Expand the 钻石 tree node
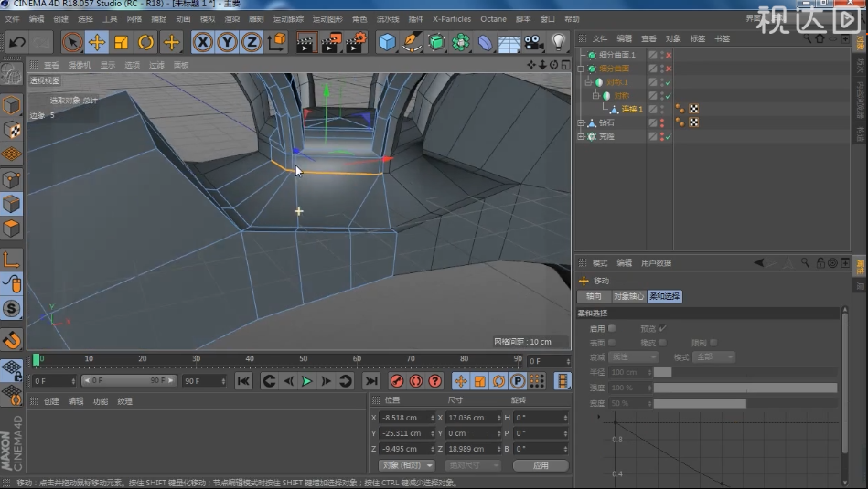The width and height of the screenshot is (868, 489). point(581,122)
